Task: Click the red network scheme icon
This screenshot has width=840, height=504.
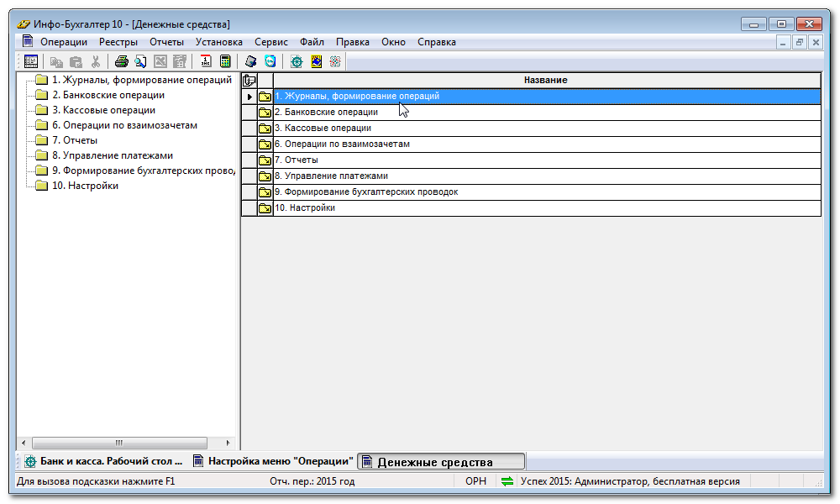Action: point(335,61)
